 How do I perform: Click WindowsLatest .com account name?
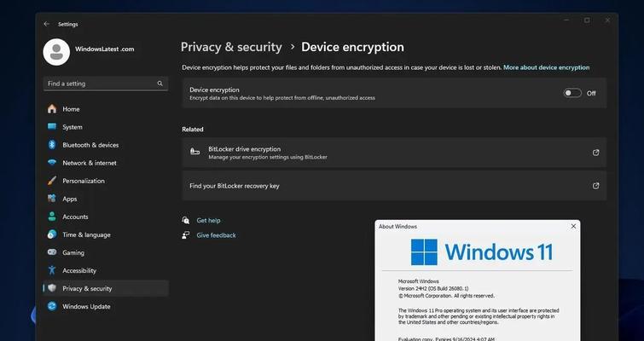click(104, 49)
